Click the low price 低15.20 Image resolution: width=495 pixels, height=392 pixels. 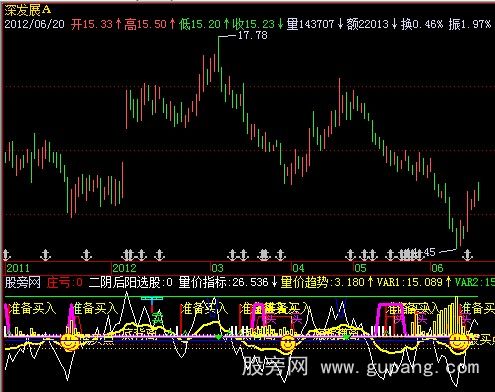click(x=199, y=24)
